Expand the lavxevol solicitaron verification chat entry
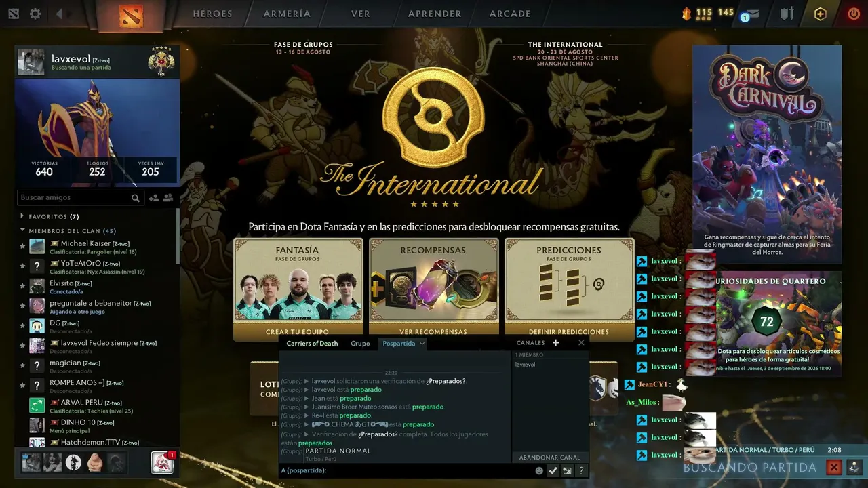Image resolution: width=868 pixels, height=488 pixels. [x=307, y=381]
